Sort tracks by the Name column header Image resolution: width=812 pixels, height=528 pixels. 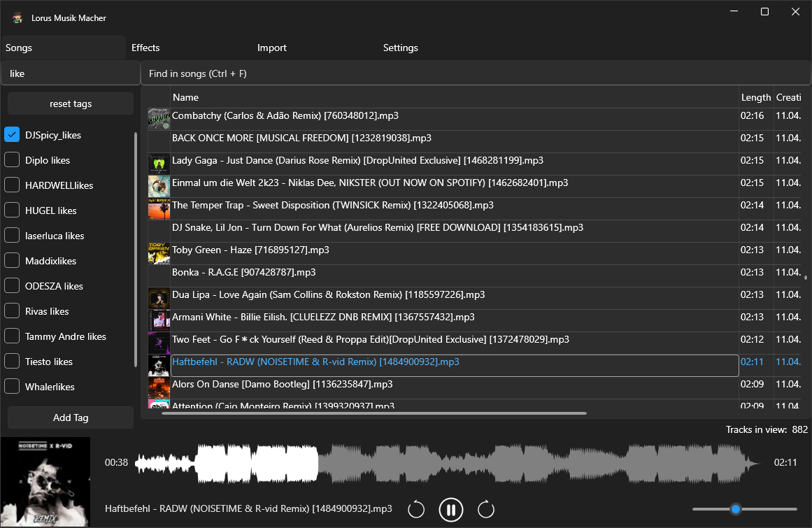[186, 97]
